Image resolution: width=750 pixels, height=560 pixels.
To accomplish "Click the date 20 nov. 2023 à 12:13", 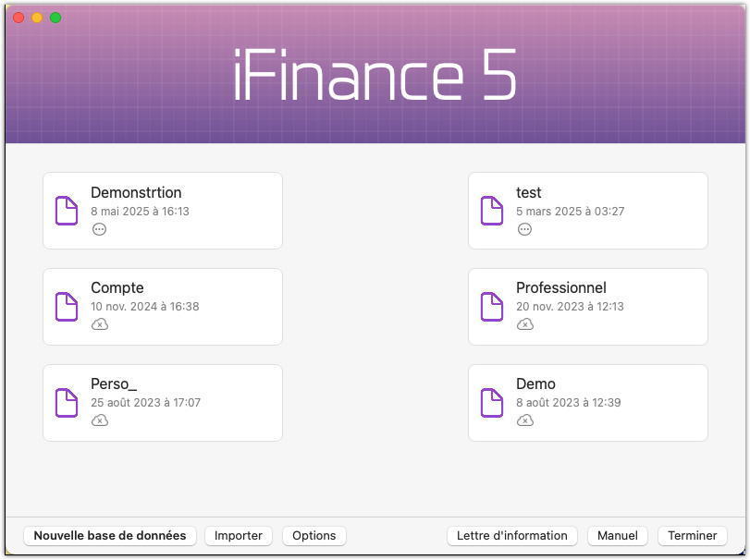I will [x=570, y=306].
